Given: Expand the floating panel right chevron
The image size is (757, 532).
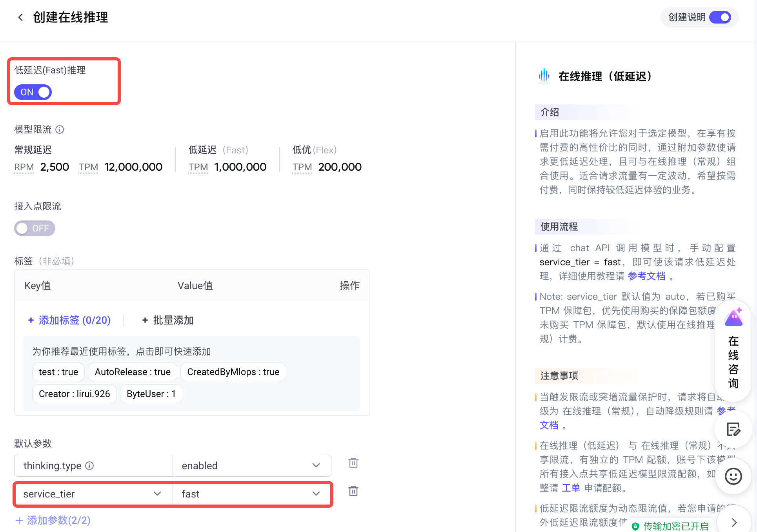Looking at the screenshot, I should (734, 523).
